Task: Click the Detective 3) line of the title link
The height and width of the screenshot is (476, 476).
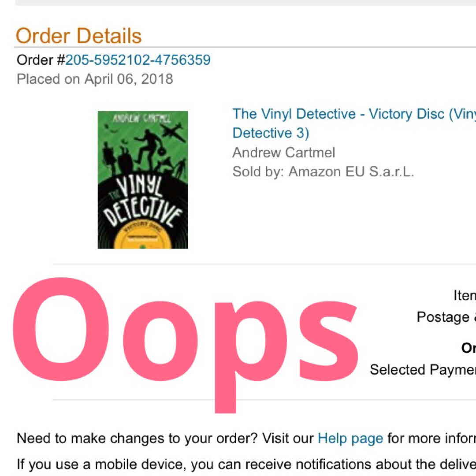Action: tap(271, 133)
